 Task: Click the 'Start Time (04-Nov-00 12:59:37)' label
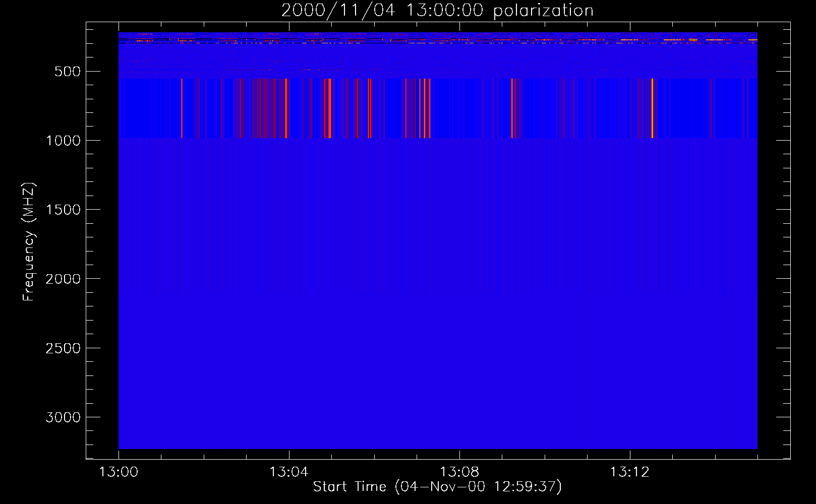pos(437,487)
